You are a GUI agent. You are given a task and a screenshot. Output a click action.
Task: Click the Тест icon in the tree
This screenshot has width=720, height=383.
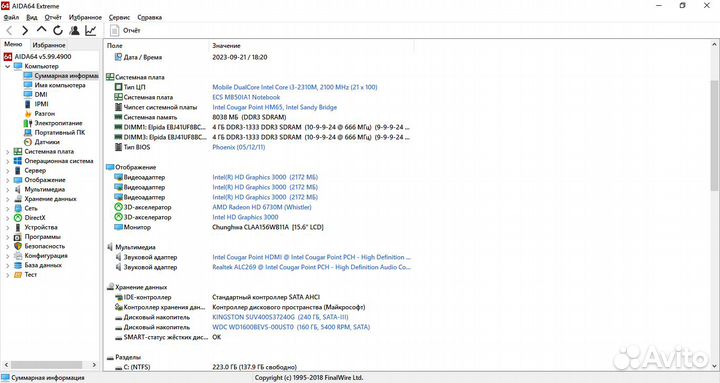[x=17, y=275]
